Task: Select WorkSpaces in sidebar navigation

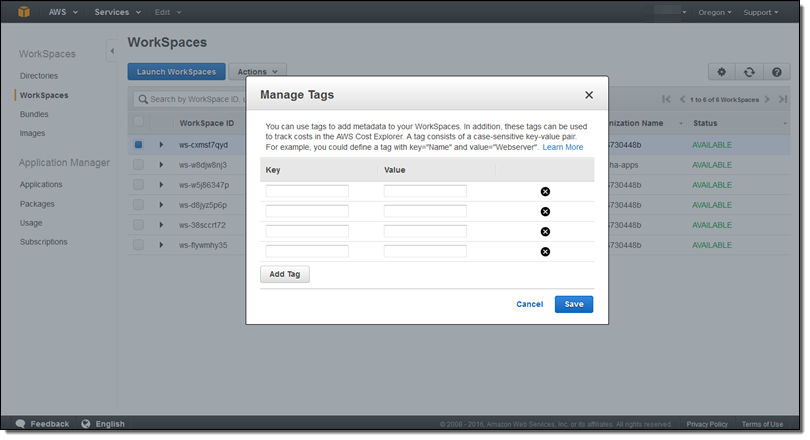Action: (x=44, y=96)
